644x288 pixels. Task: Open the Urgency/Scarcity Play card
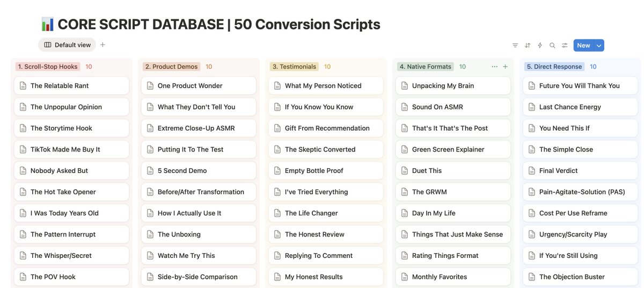pos(580,235)
